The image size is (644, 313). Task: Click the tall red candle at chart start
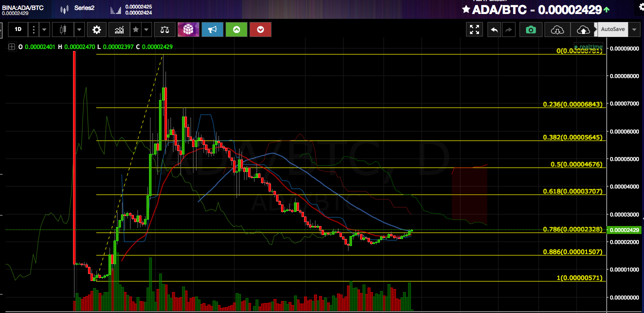pyautogui.click(x=74, y=157)
